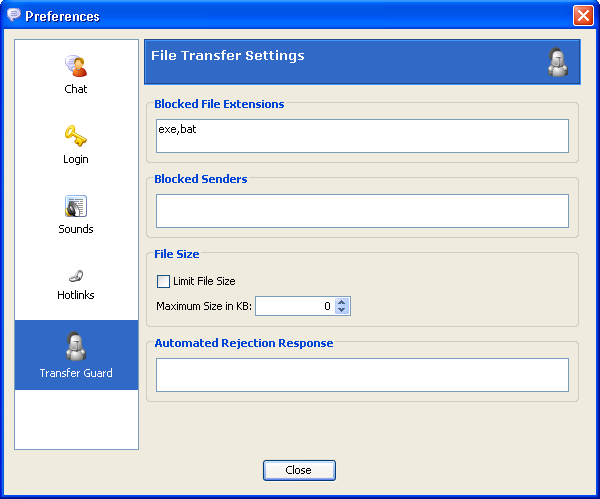Click the Automated Rejection Response text box
600x499 pixels.
point(362,375)
